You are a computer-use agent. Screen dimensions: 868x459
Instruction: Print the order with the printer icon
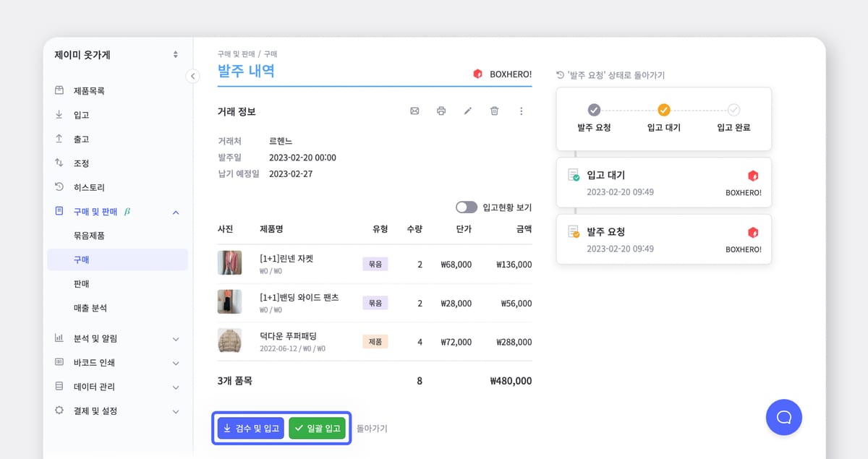(441, 111)
